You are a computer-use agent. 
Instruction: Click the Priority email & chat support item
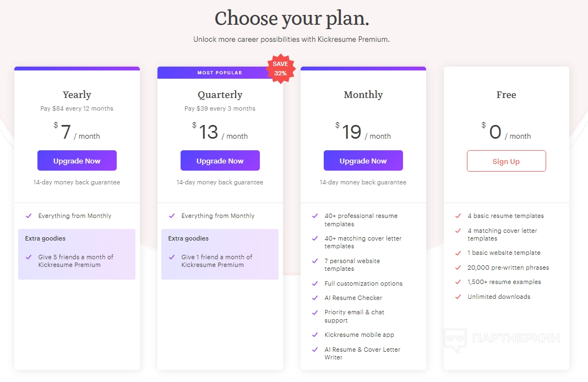coord(354,316)
